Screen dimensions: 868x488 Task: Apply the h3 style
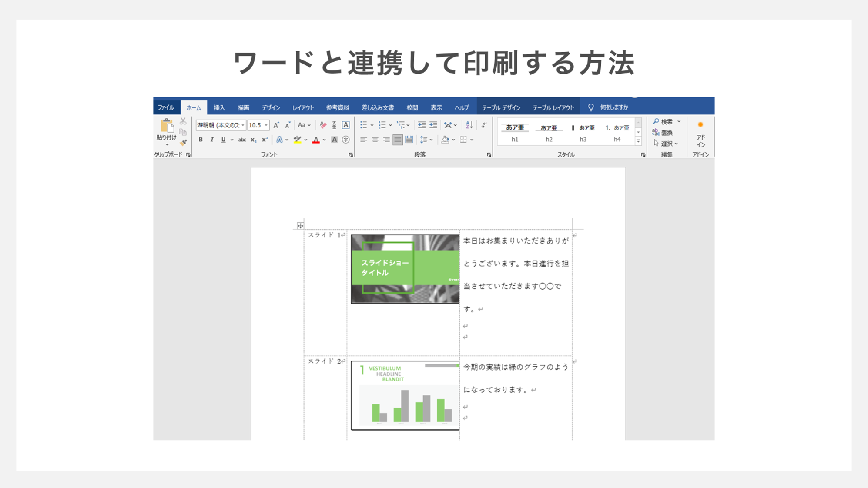[x=583, y=133]
